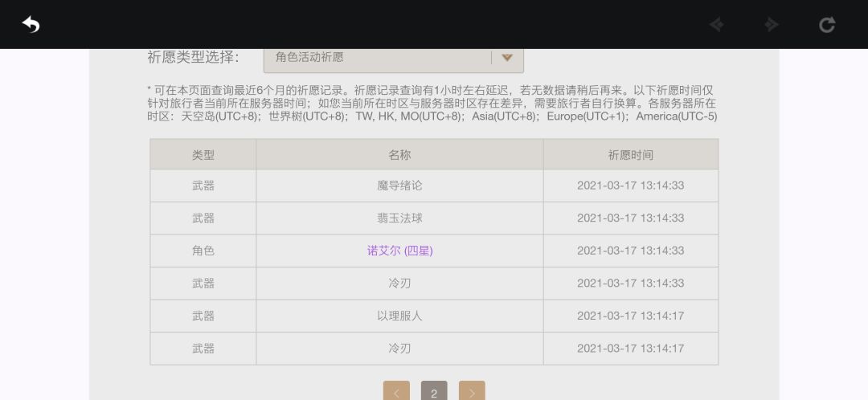Viewport: 868px width, 400px height.
Task: Click the 武器 type cell for 以理服人
Action: click(203, 316)
